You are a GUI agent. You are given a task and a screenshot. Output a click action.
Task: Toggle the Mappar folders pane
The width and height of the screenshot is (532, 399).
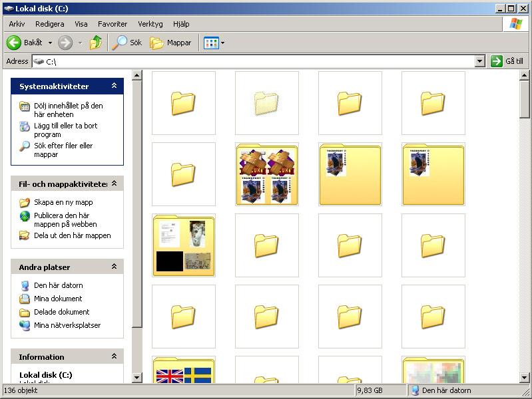(x=171, y=43)
